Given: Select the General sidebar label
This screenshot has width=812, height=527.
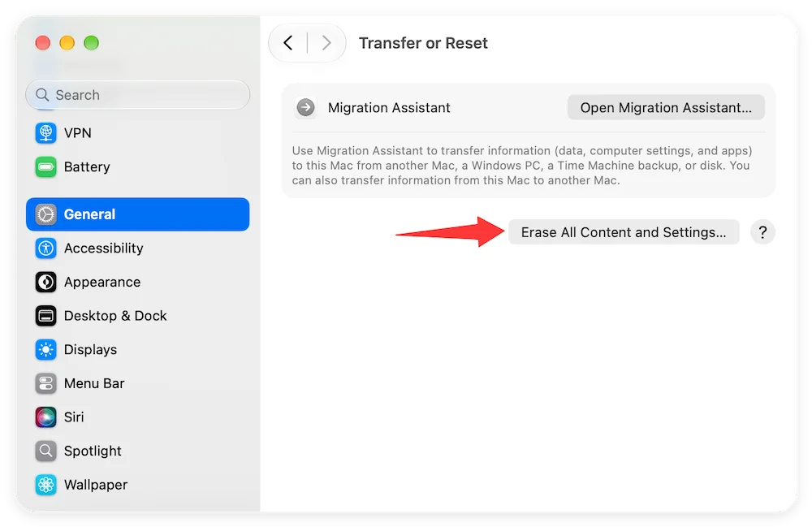Looking at the screenshot, I should [89, 214].
